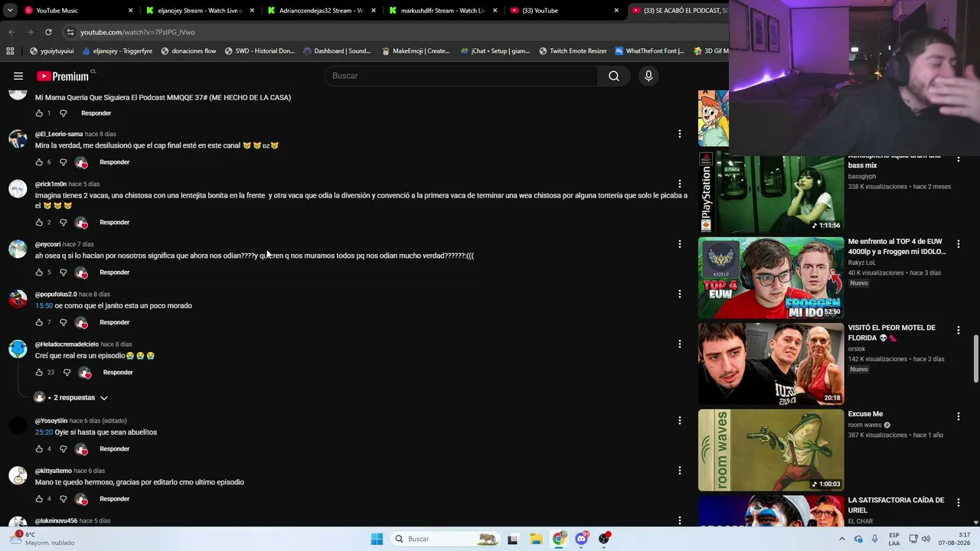Open the 'Excuse Me' room waves thumbnail
980x551 pixels.
click(x=771, y=450)
